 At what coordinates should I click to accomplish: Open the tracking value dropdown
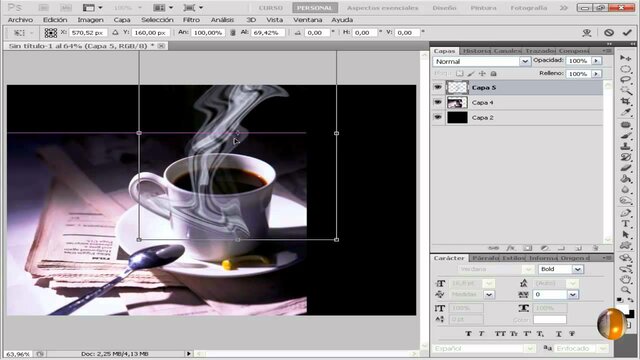[573, 294]
